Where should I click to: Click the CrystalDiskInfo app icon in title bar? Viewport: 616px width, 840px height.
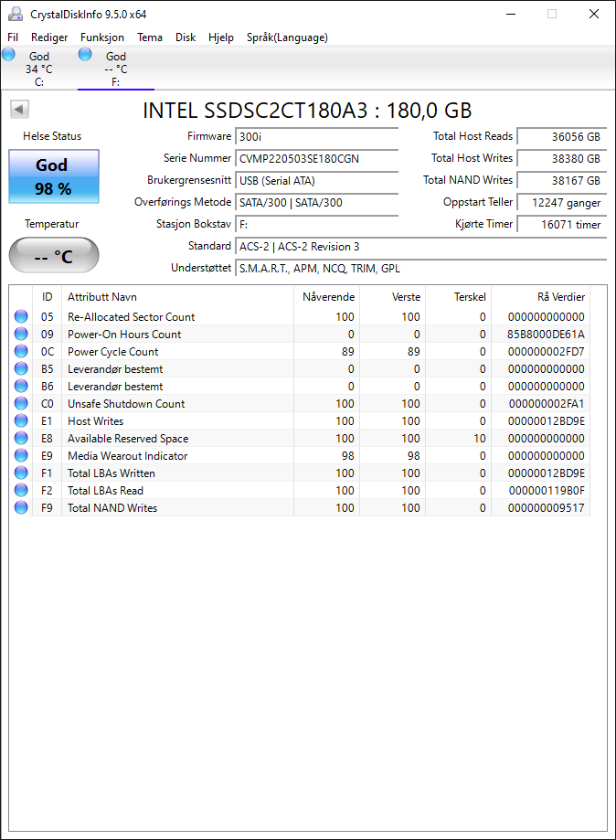click(x=16, y=14)
